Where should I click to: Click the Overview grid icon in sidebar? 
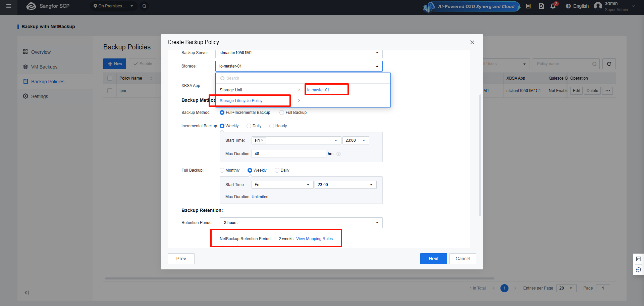tap(25, 52)
